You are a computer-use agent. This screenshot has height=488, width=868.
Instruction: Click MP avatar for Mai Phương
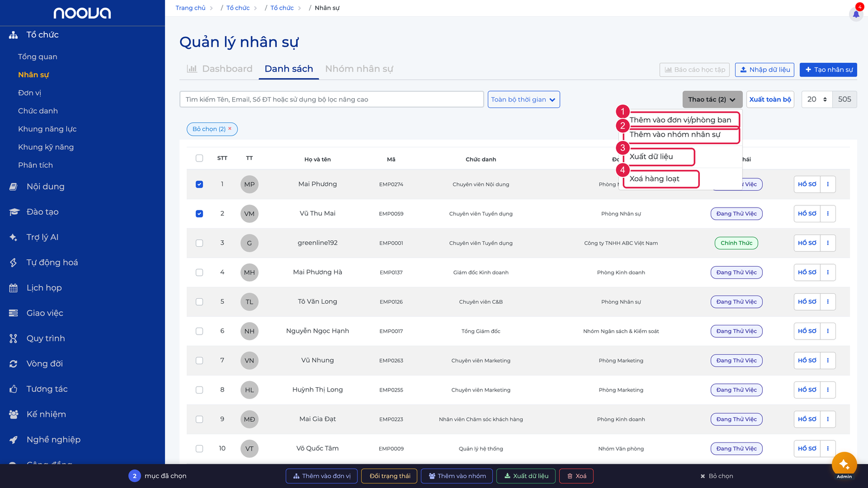pyautogui.click(x=250, y=184)
